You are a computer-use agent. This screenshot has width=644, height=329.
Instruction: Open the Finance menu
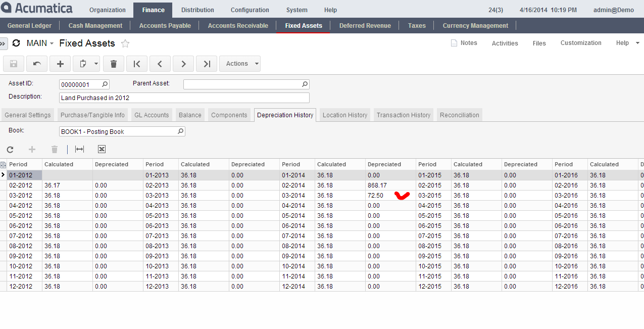pyautogui.click(x=153, y=10)
